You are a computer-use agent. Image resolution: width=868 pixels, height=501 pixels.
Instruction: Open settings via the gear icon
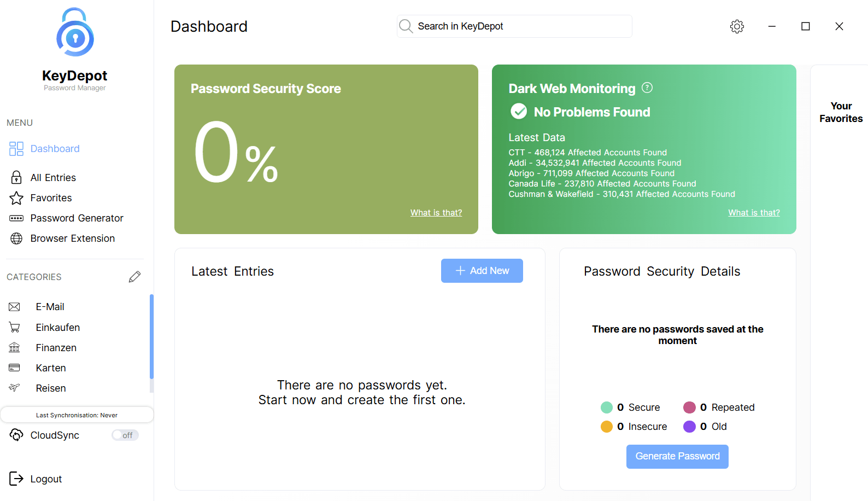tap(737, 26)
